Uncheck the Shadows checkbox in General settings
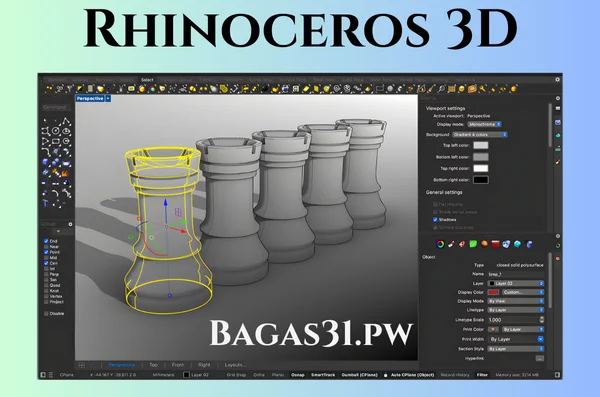This screenshot has width=600, height=397. (x=435, y=220)
